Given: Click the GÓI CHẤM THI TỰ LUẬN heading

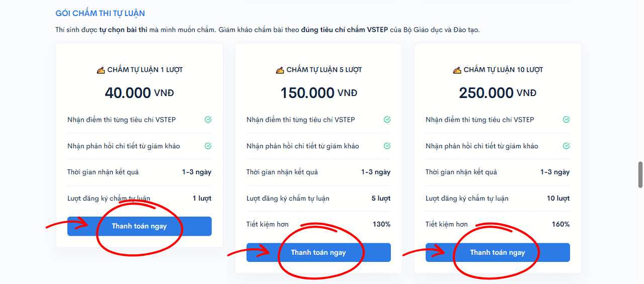Looking at the screenshot, I should click(x=100, y=13).
